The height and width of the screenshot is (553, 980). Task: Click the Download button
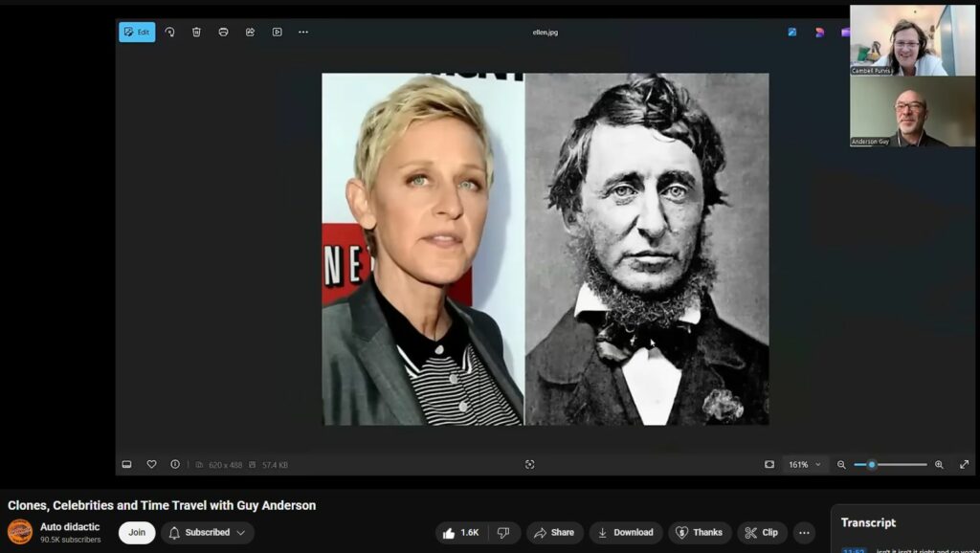pos(626,532)
